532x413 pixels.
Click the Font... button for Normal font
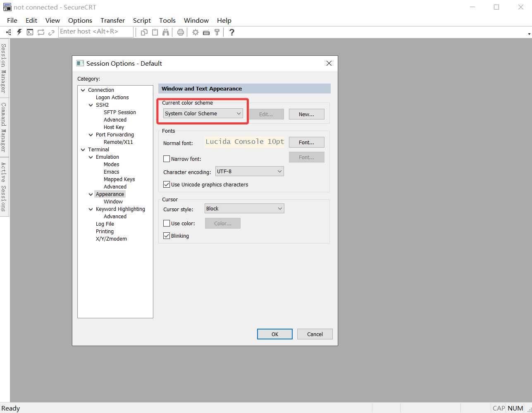(306, 142)
